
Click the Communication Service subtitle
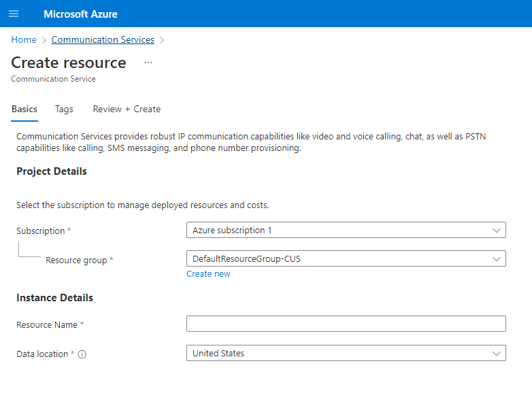point(53,79)
